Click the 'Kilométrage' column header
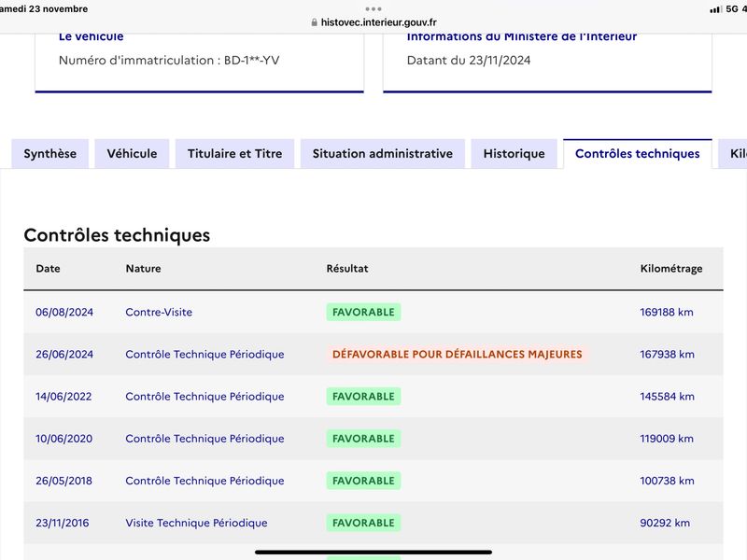Screen dimensions: 747x560 tap(671, 269)
